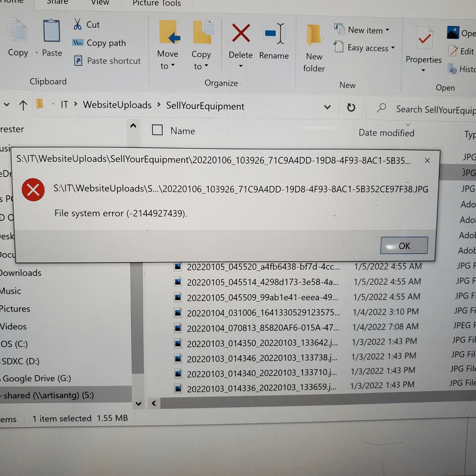Refresh the SellYourEquipment folder view
This screenshot has height=476, width=476.
[x=351, y=107]
